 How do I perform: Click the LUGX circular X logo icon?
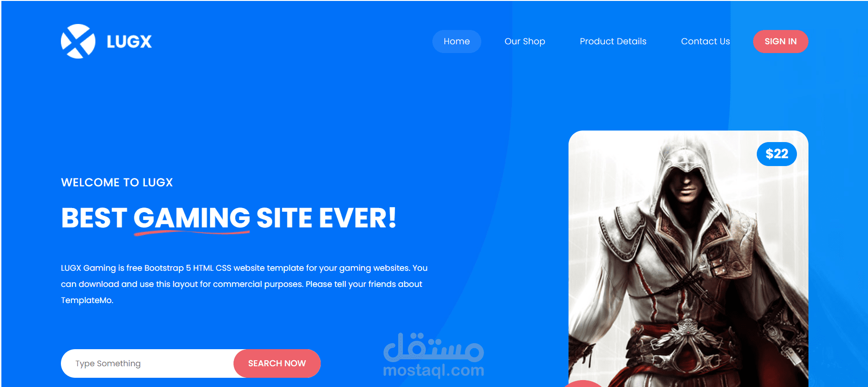[x=78, y=41]
